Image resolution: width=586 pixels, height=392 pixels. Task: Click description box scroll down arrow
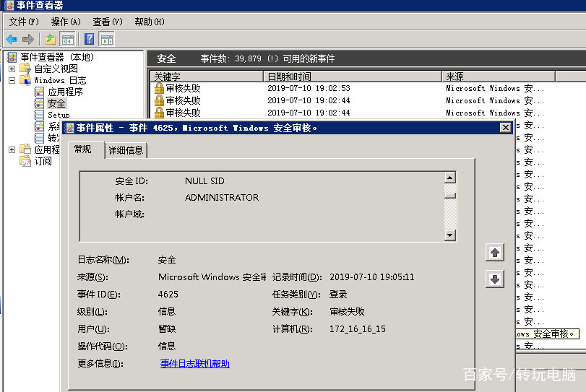click(x=449, y=235)
